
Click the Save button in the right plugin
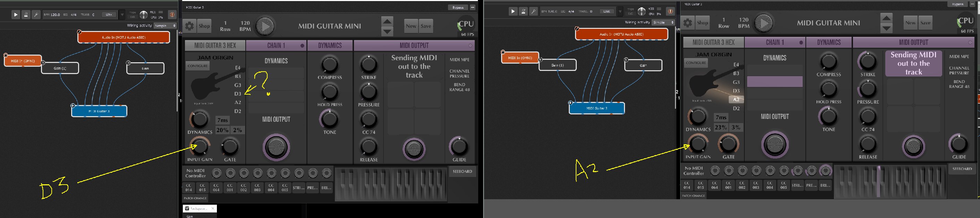(925, 23)
